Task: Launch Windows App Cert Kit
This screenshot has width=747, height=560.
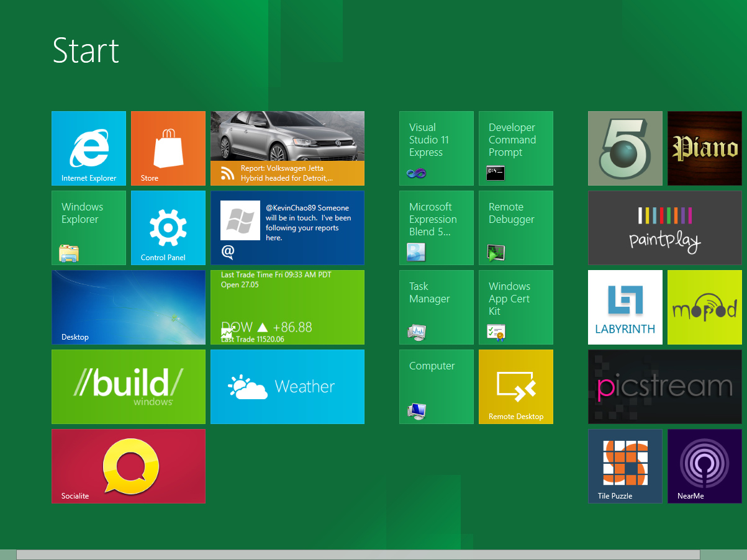Action: [x=516, y=307]
